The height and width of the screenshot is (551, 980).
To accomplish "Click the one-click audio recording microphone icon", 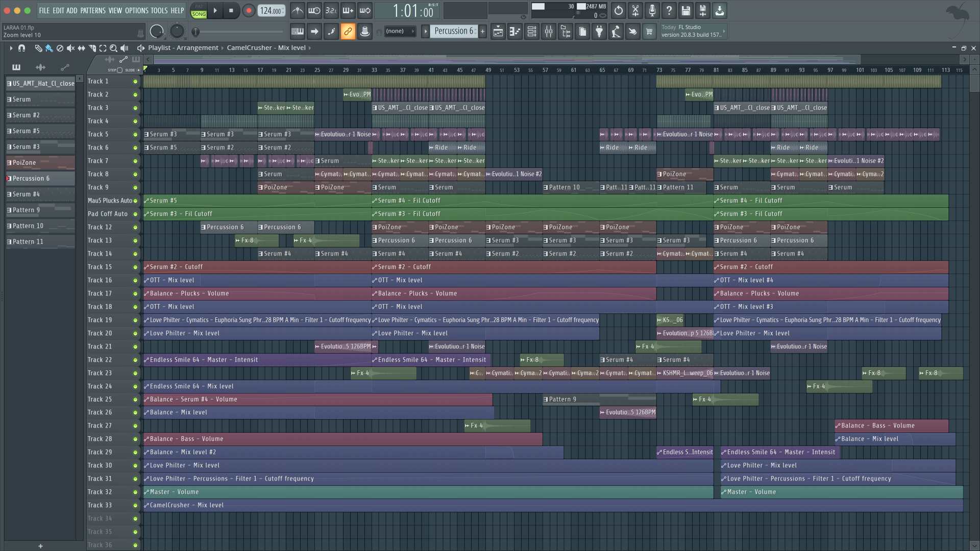I will [x=652, y=10].
